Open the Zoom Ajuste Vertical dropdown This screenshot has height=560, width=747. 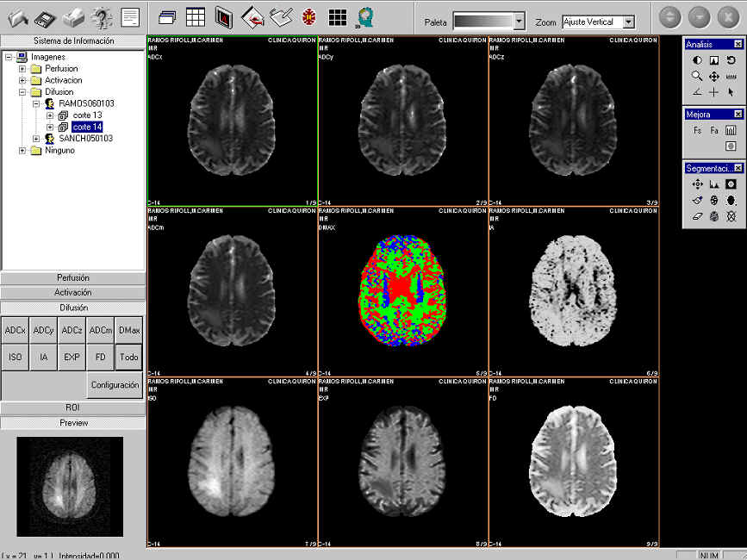pyautogui.click(x=628, y=22)
